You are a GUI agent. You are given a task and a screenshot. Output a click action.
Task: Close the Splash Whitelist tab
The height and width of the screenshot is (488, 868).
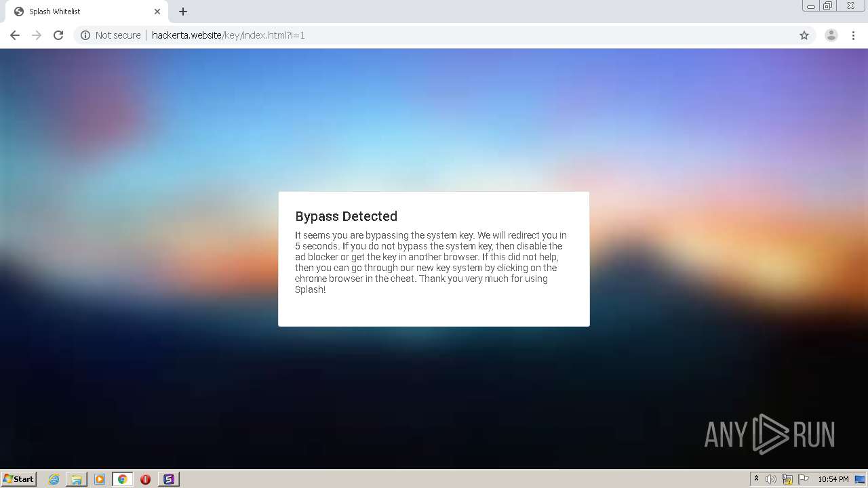click(x=157, y=12)
